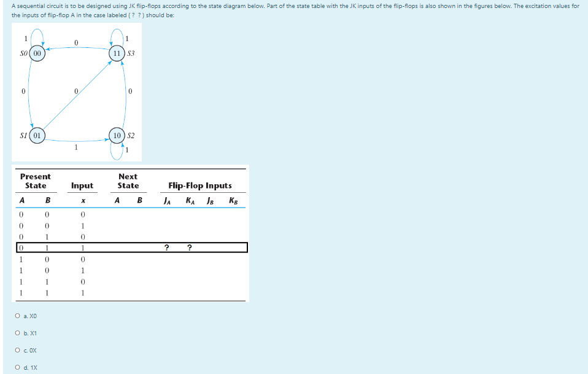Click state S1 circle labeled 01

pyautogui.click(x=37, y=135)
